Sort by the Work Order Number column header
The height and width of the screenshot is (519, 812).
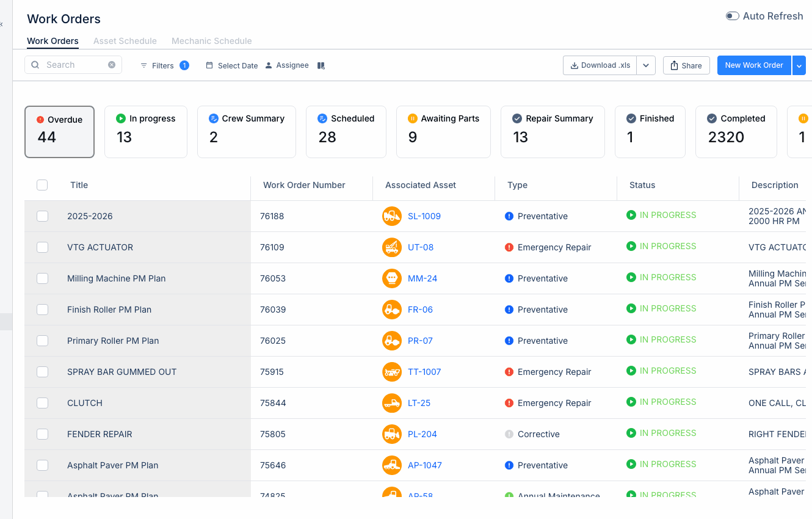click(x=304, y=185)
